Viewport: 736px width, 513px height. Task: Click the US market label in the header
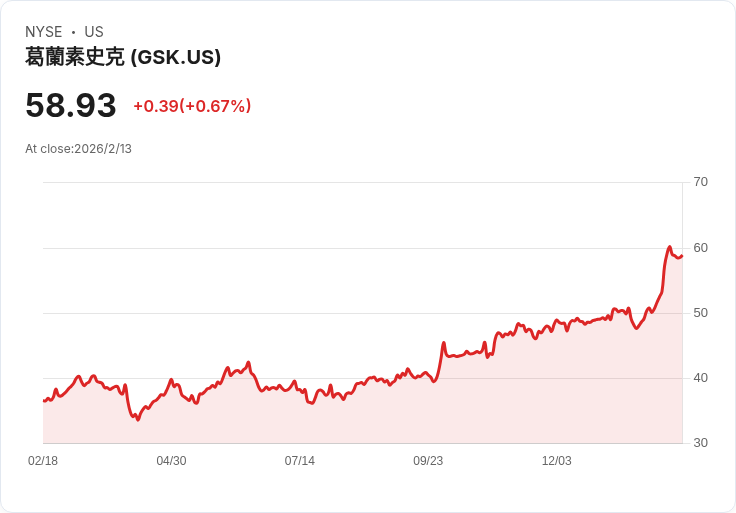tap(94, 32)
